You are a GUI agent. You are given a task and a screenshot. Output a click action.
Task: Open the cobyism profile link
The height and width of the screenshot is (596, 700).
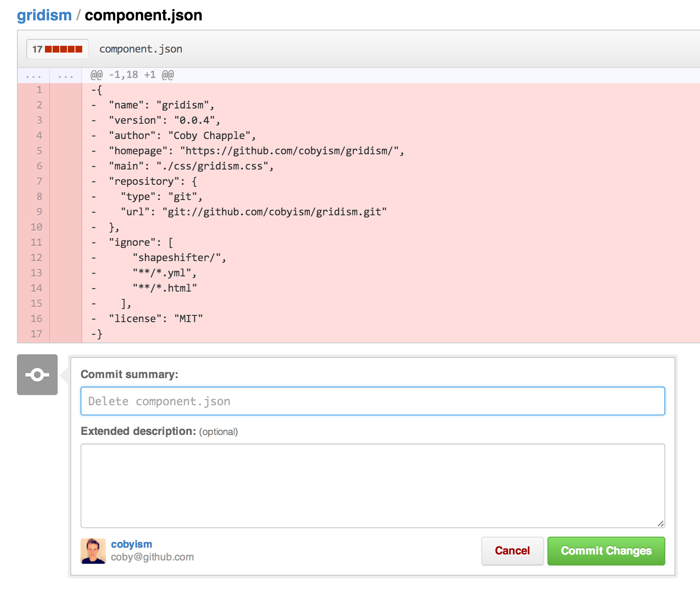[x=131, y=544]
